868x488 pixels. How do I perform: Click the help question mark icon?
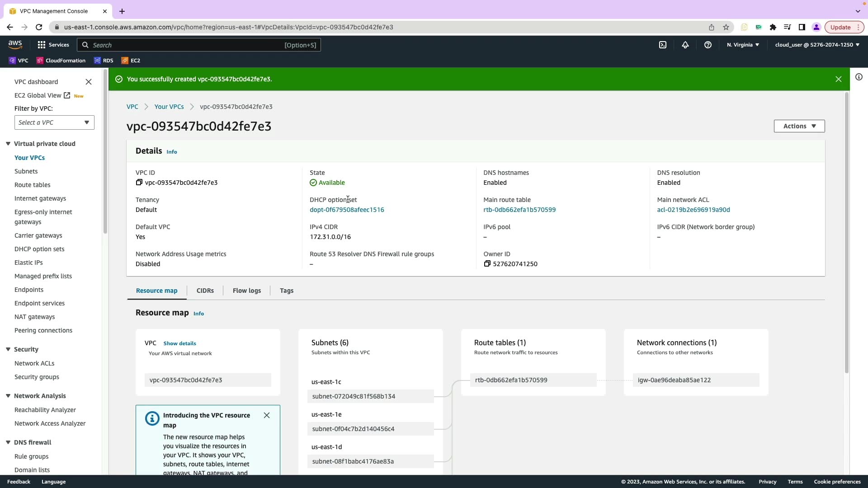click(708, 45)
